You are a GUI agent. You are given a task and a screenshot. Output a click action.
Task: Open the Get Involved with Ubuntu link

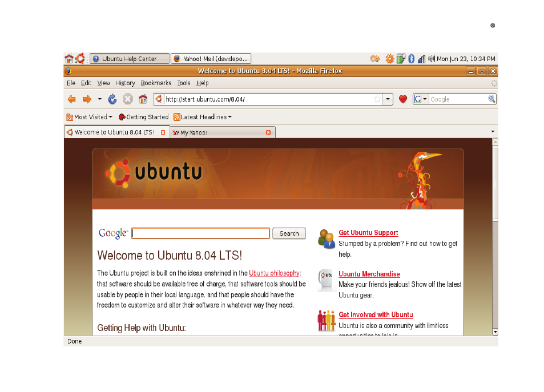(376, 314)
